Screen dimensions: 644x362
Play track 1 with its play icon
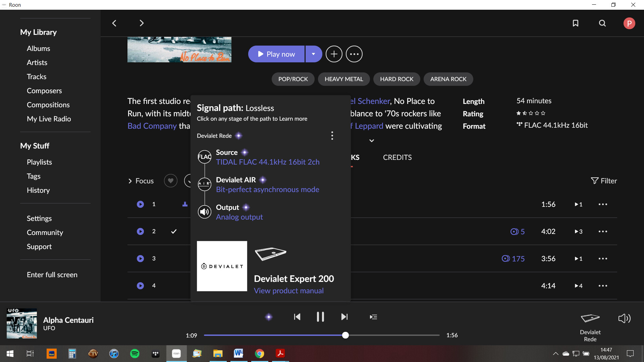point(140,204)
